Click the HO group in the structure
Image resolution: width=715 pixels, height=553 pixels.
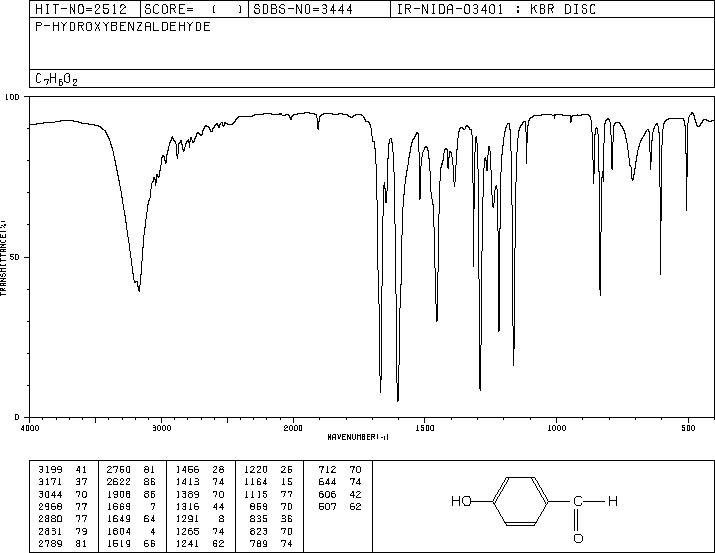[x=461, y=501]
